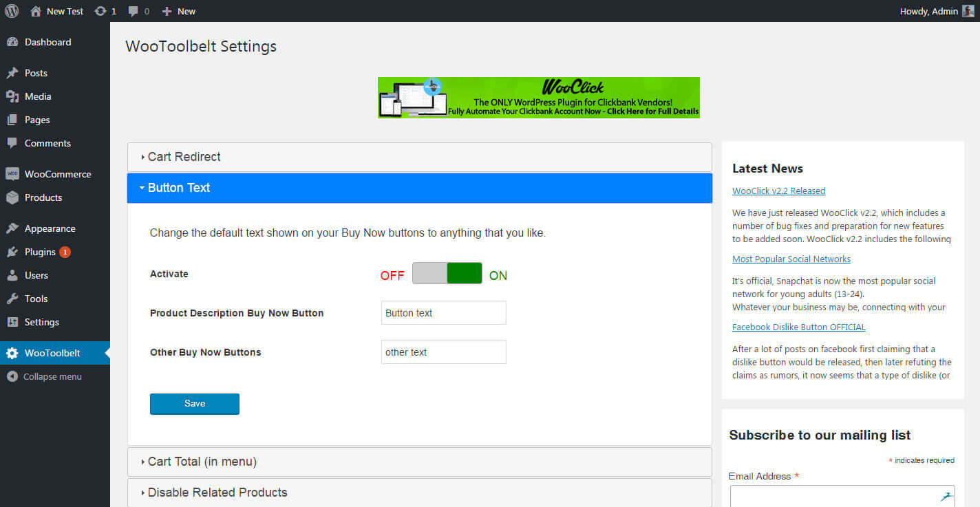Click the WooClick advertisement banner

[539, 98]
